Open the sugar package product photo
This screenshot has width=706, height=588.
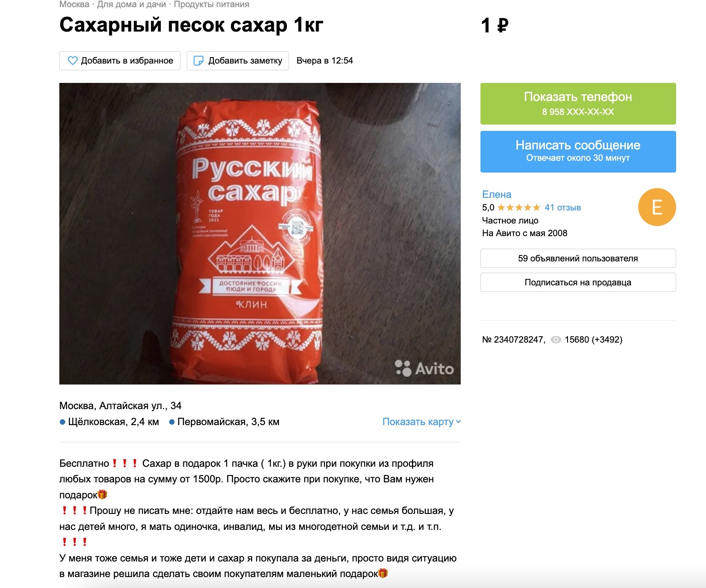coord(260,234)
